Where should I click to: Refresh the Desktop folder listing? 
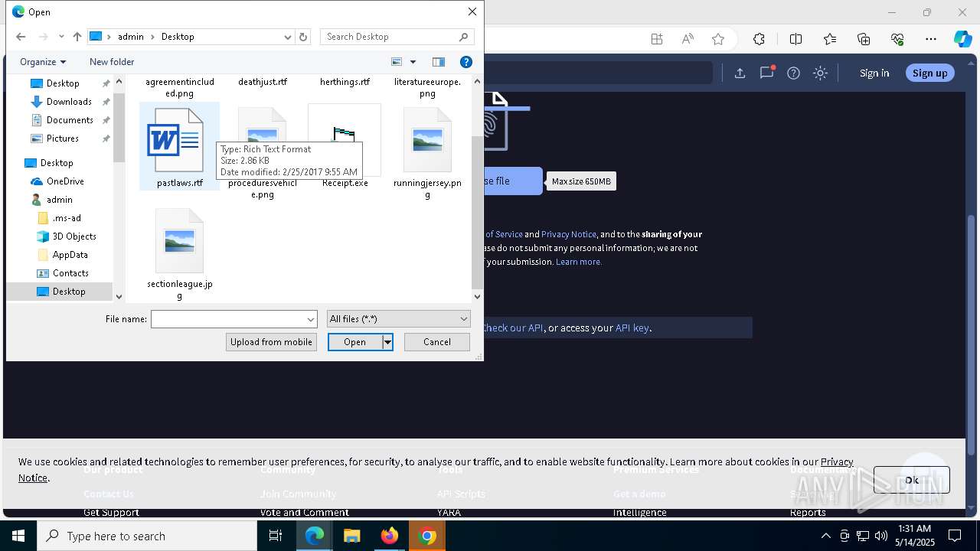tap(303, 37)
